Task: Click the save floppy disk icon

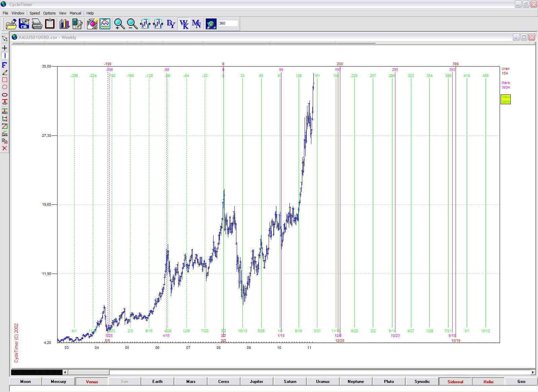Action: (24, 24)
